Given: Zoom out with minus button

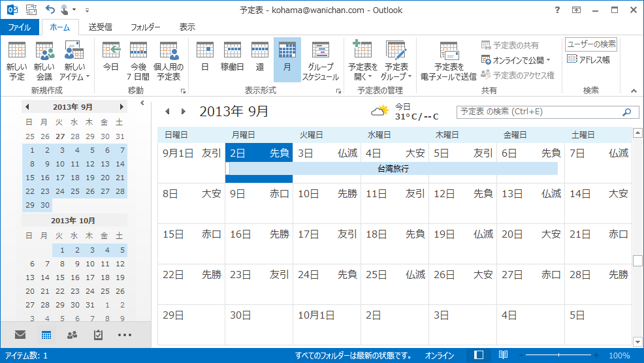Looking at the screenshot, I should pos(521,355).
